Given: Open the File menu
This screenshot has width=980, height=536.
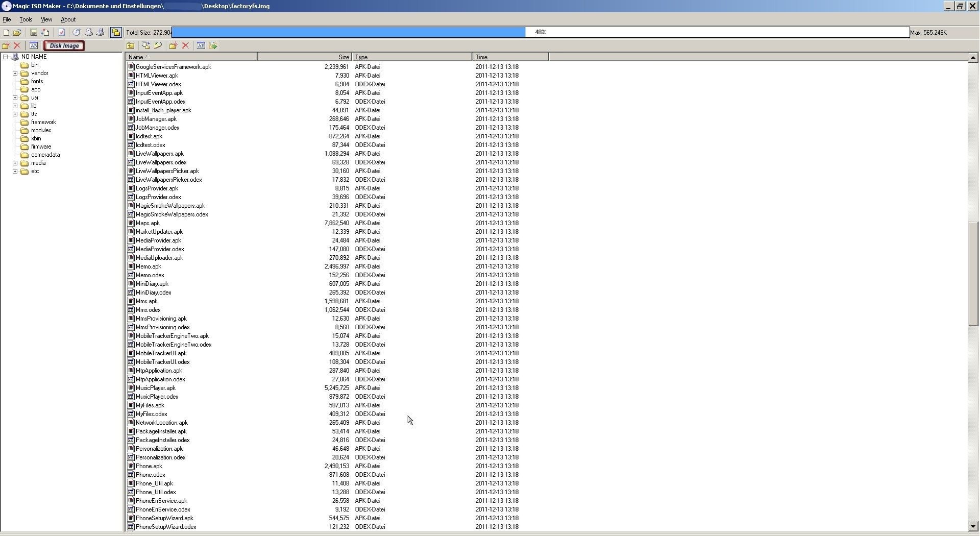Looking at the screenshot, I should tap(7, 19).
